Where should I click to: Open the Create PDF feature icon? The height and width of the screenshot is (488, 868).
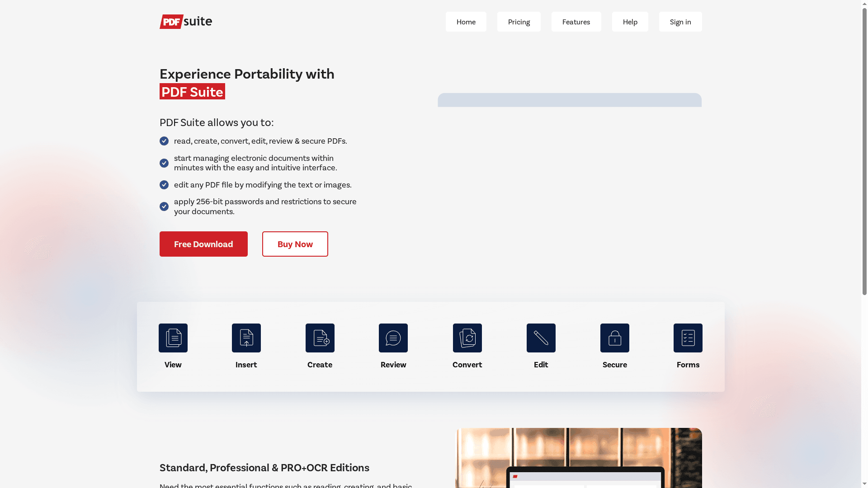(x=320, y=338)
